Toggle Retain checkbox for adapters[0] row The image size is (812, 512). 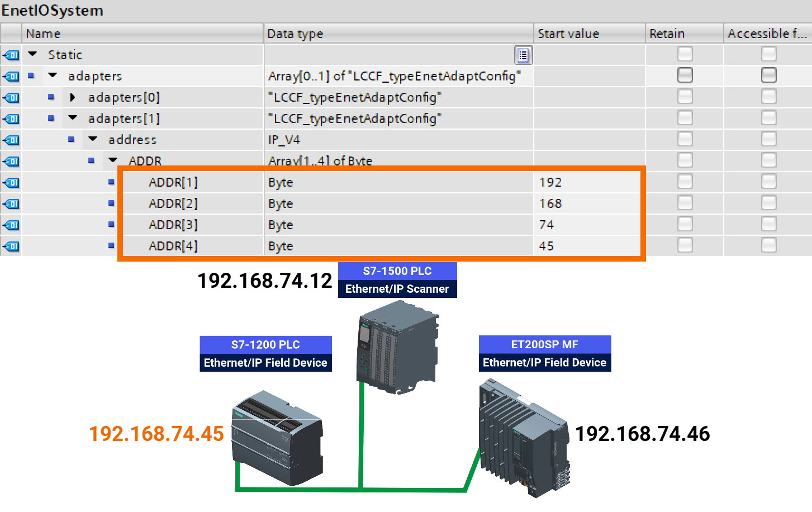point(685,96)
